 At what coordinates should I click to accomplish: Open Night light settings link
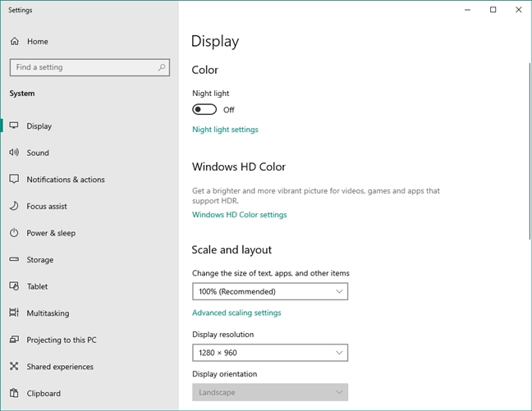(225, 130)
